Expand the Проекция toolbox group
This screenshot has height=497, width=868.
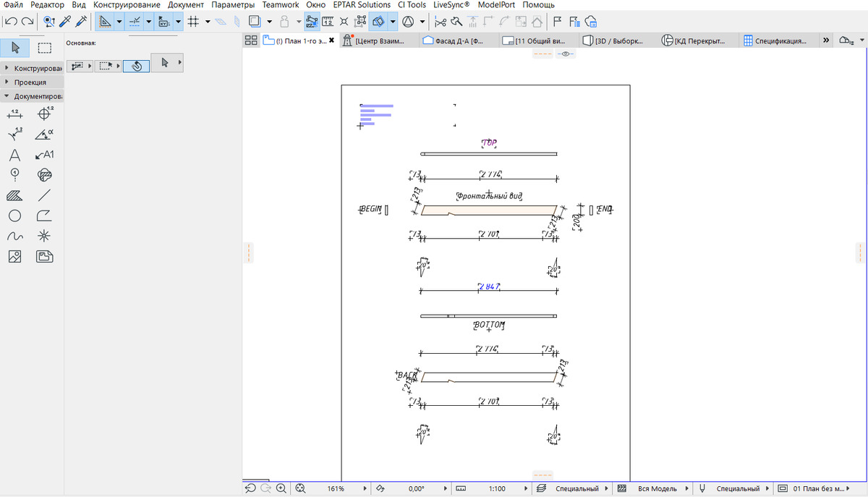point(33,82)
